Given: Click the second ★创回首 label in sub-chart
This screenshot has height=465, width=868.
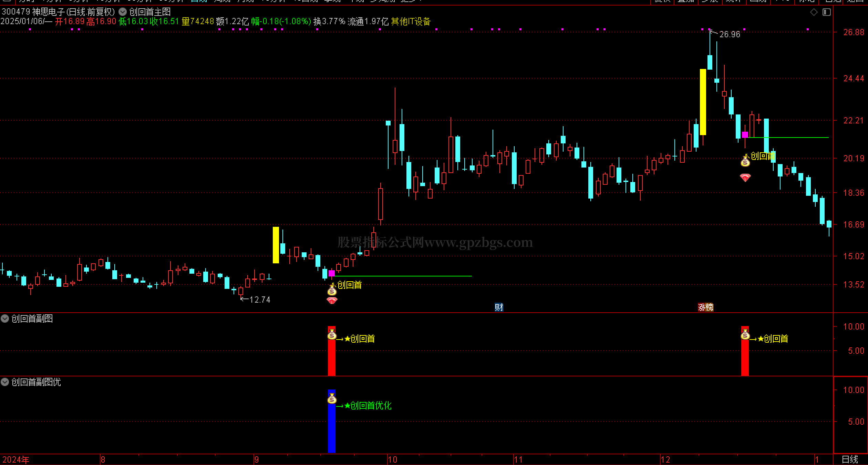Looking at the screenshot, I should (773, 339).
